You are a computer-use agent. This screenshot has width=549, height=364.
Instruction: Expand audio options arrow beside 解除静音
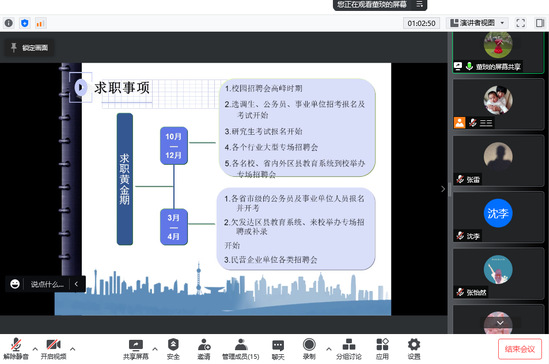[35, 349]
